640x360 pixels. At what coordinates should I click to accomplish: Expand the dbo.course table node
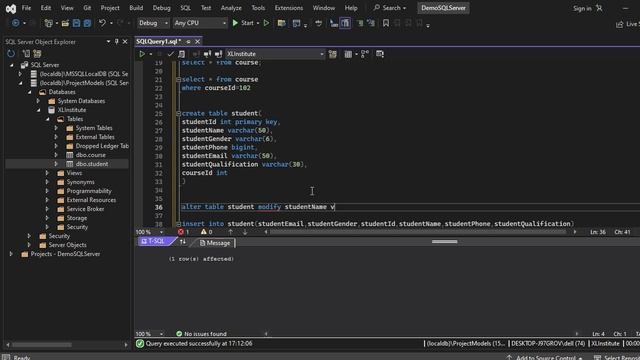coord(56,155)
